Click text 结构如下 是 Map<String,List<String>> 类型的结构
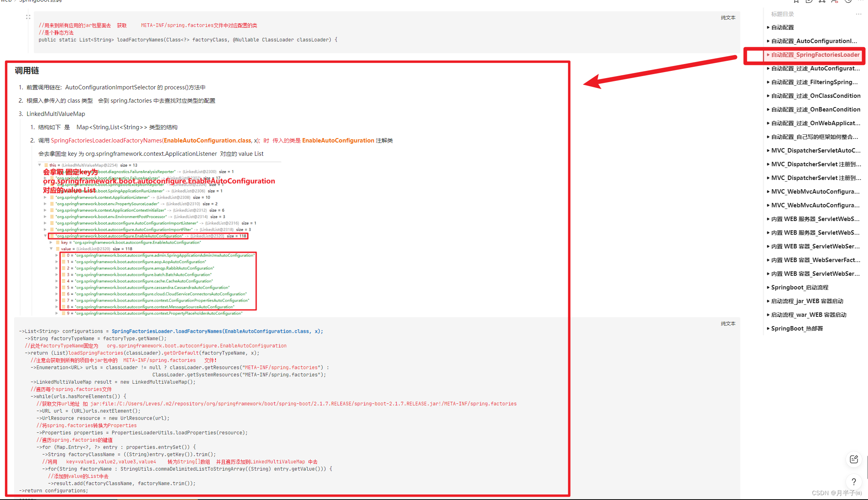Viewport: 868px width, 500px height. (108, 127)
